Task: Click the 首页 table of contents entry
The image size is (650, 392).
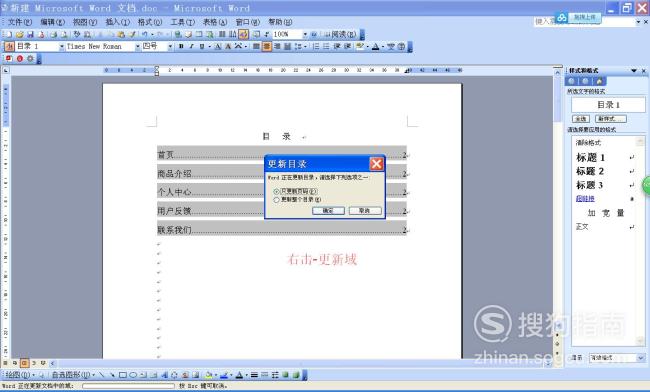Action: tap(282, 155)
